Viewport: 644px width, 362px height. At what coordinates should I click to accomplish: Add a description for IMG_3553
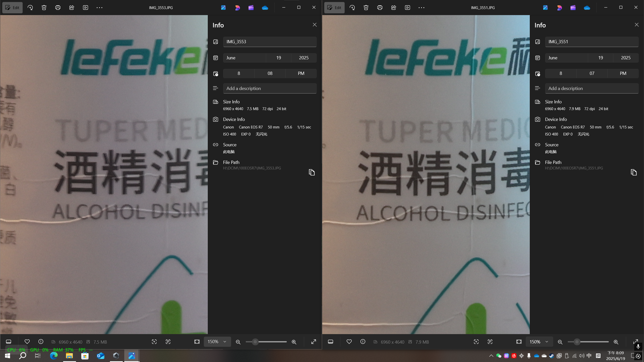[x=270, y=88]
